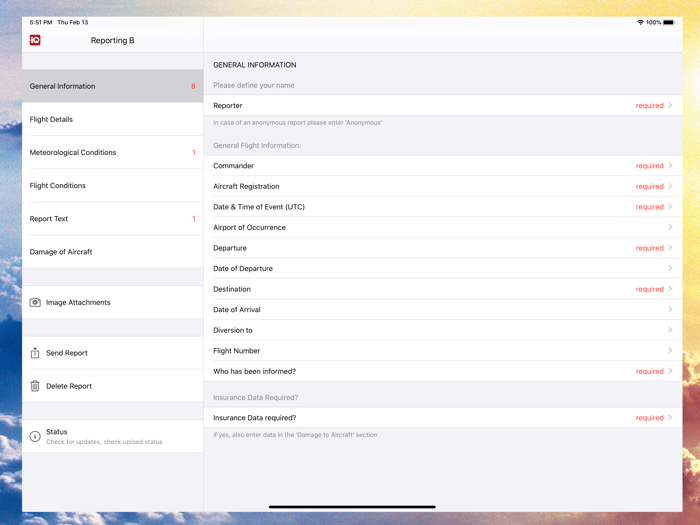Open Image Attachments via camera icon

35,302
